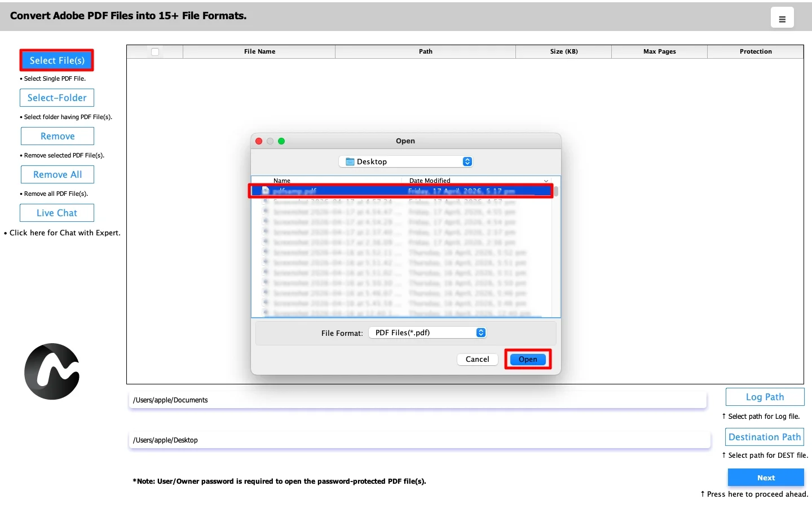The image size is (812, 508).
Task: Click the Destination Path button
Action: pos(764,437)
